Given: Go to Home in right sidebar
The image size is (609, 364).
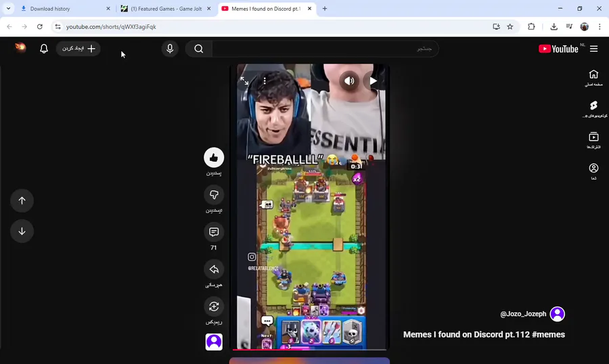Looking at the screenshot, I should 593,78.
